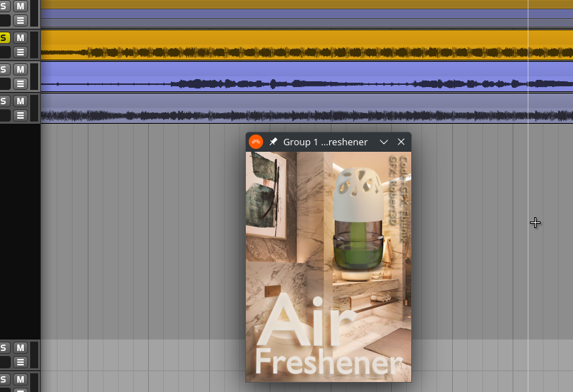The height and width of the screenshot is (392, 573).
Task: Mute the second-to-last visible track
Action: click(20, 347)
